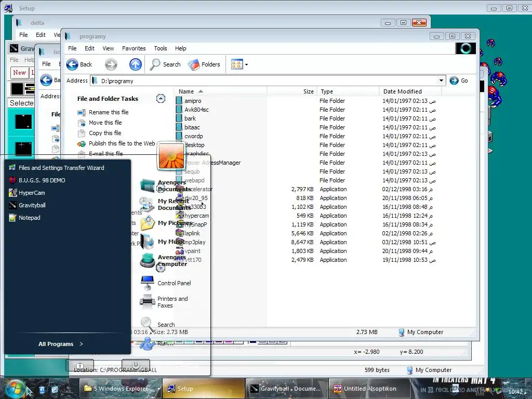
Task: Sort by the Name column header
Action: (220, 91)
